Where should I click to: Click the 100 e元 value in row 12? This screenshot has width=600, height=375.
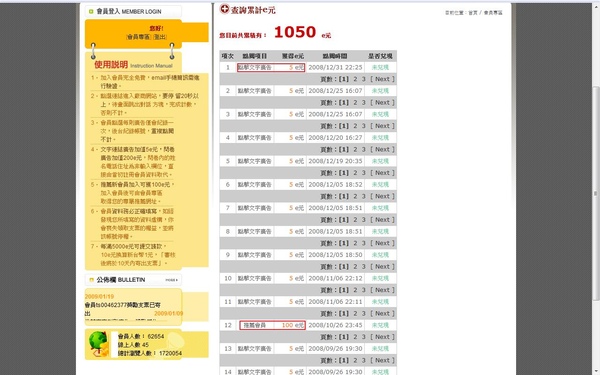tap(293, 325)
